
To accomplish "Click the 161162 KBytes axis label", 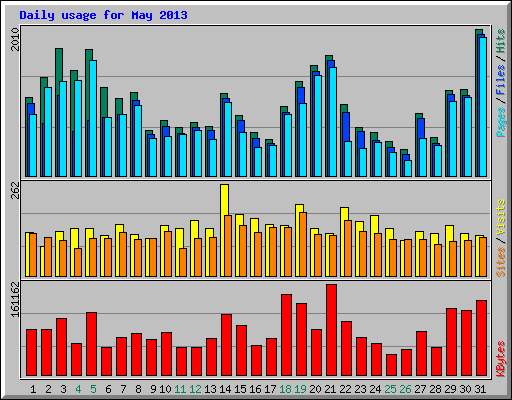I will (15, 299).
